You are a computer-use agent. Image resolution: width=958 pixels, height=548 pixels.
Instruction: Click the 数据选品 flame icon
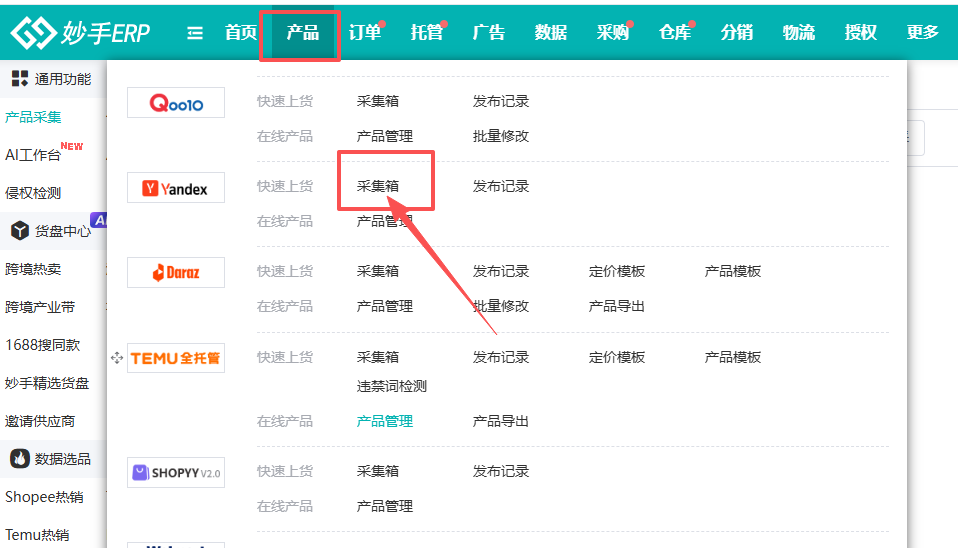point(20,458)
